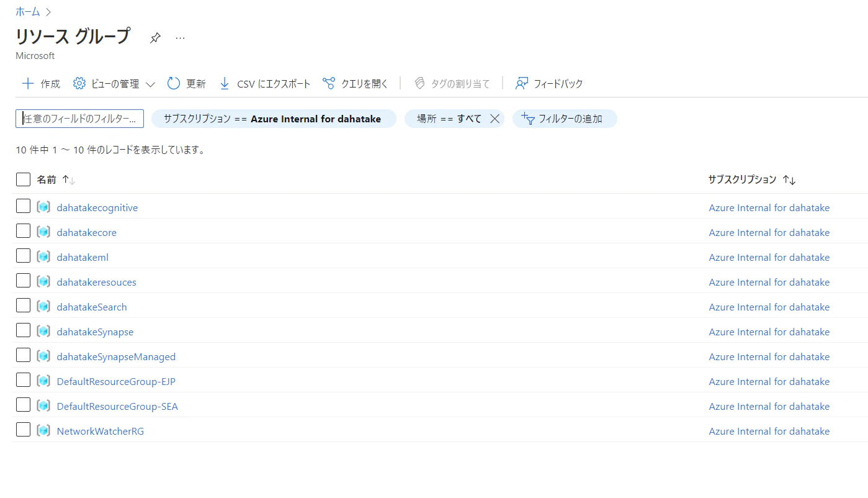Click the タグの割り当て tag button
Viewport: 868px width, 498px height.
pyautogui.click(x=452, y=84)
